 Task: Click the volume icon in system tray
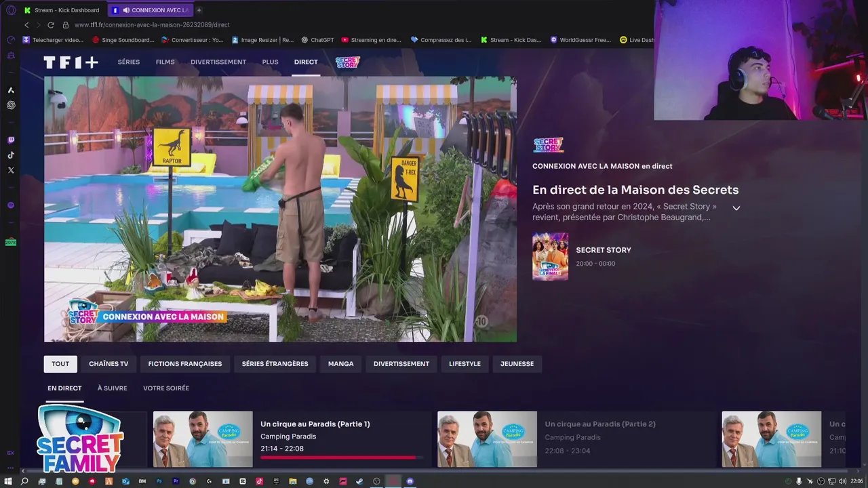tap(842, 481)
